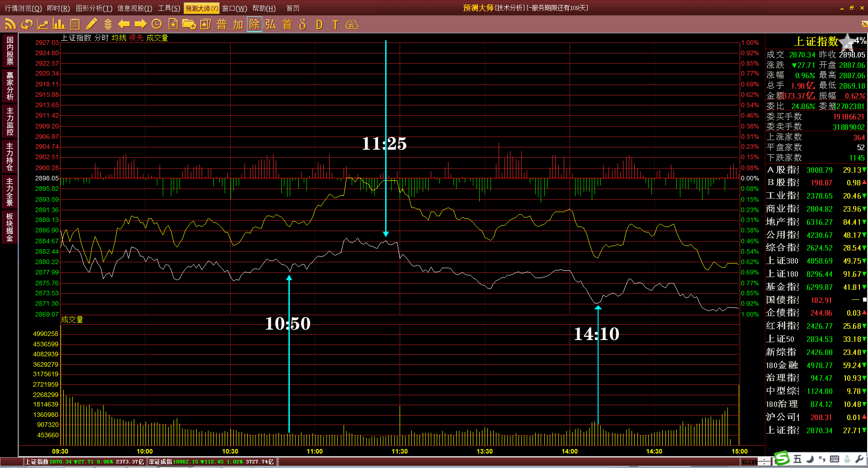Click the RSS feed toolbar icon

tap(10, 24)
